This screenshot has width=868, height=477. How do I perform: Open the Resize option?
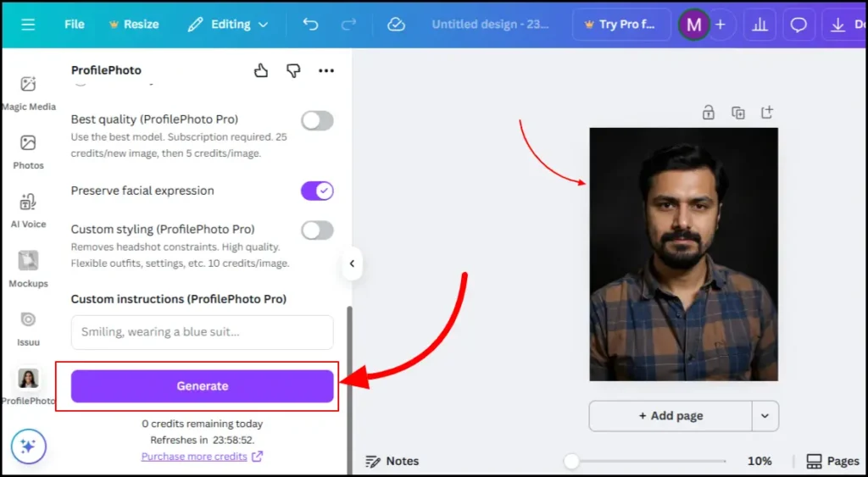(135, 25)
